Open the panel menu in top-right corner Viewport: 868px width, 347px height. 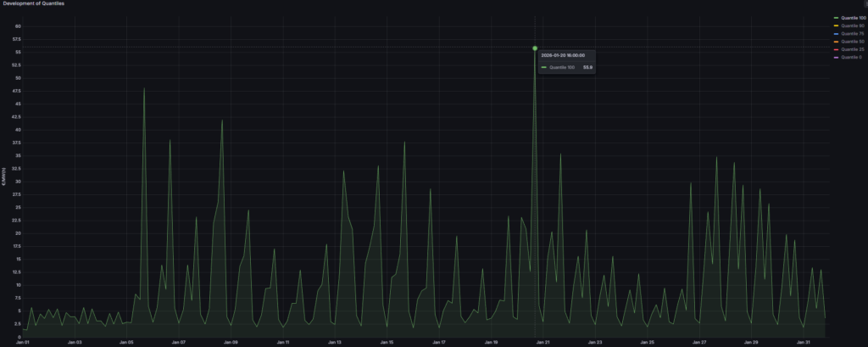click(864, 4)
